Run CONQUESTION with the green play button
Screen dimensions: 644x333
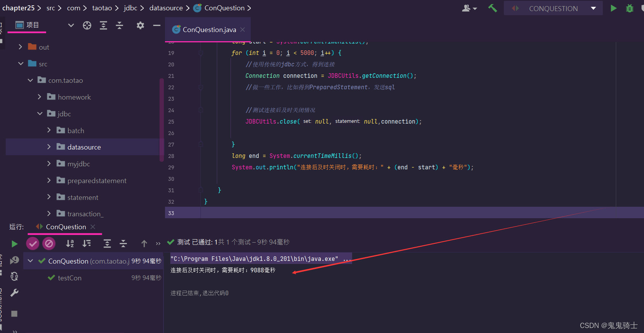613,8
